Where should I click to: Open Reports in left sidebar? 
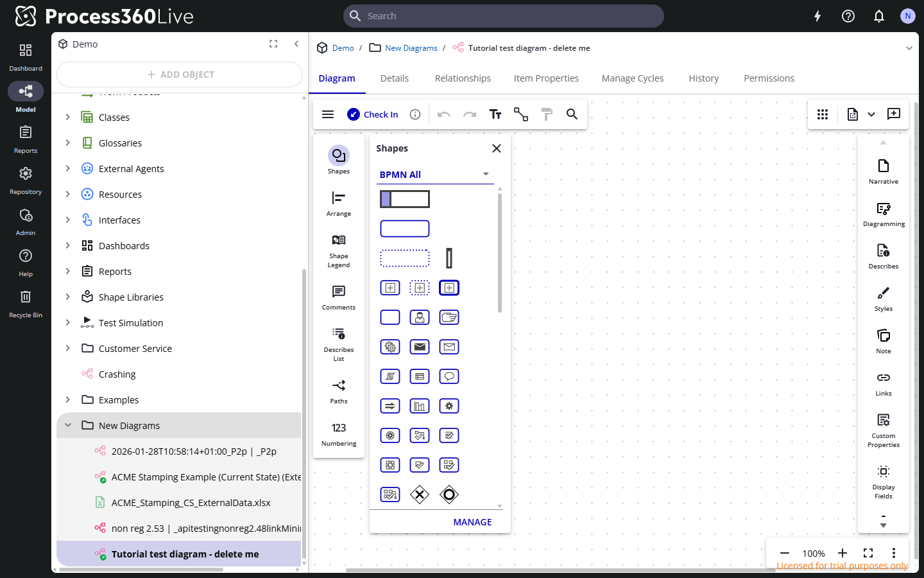pos(26,139)
